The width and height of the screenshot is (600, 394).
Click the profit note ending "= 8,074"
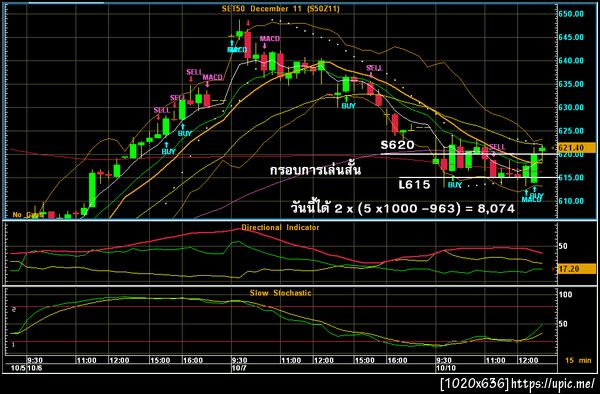tap(403, 208)
